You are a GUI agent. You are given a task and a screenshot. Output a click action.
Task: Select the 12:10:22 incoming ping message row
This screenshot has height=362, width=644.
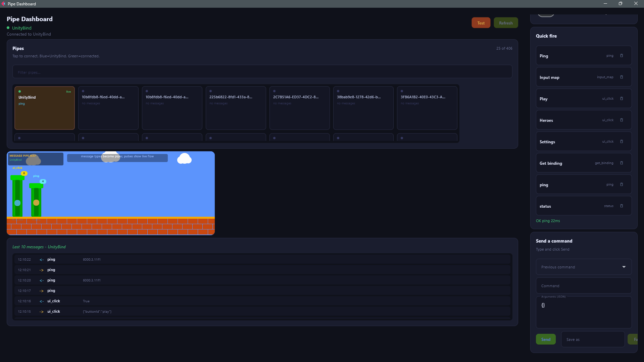click(x=262, y=259)
